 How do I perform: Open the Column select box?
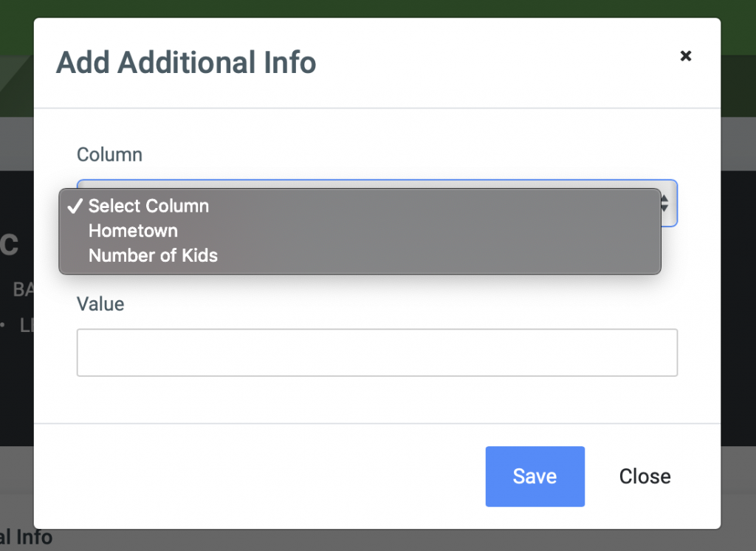377,204
